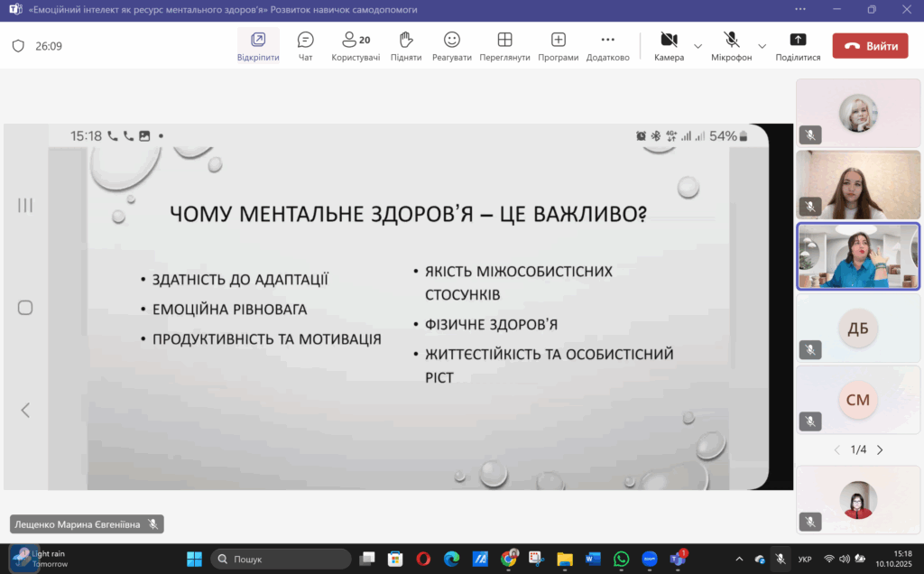This screenshot has width=924, height=574.
Task: Select the СМ participant tile
Action: [x=857, y=400]
